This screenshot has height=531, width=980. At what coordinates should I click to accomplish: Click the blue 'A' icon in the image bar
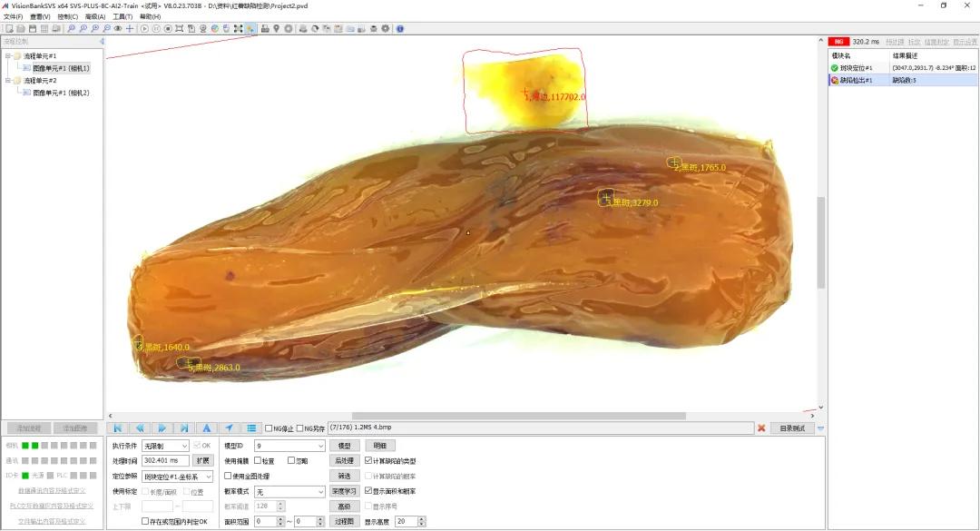206,428
